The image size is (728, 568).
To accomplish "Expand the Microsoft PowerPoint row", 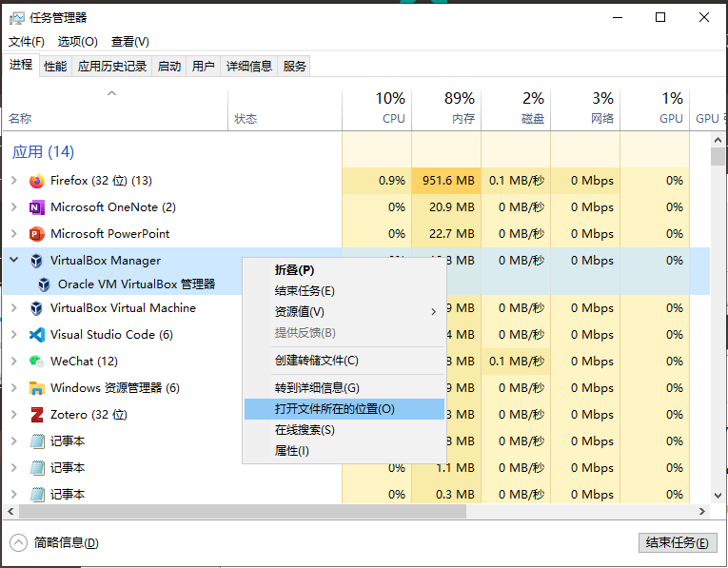I will (14, 234).
